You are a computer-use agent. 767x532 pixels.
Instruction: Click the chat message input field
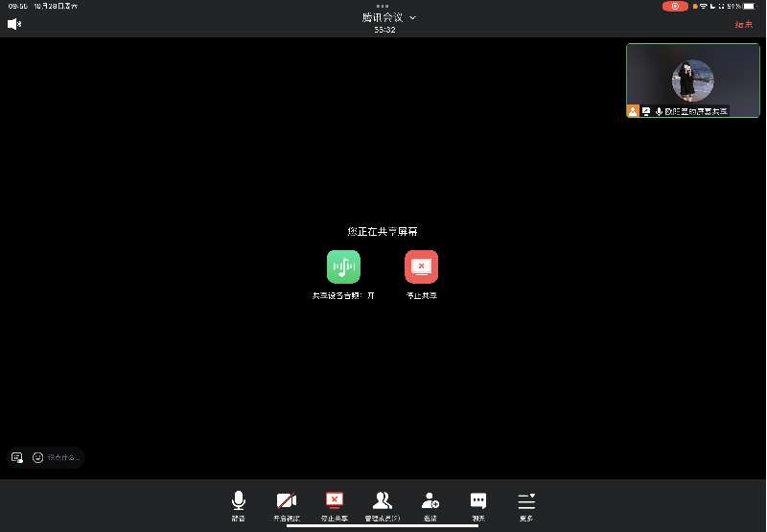tap(63, 457)
